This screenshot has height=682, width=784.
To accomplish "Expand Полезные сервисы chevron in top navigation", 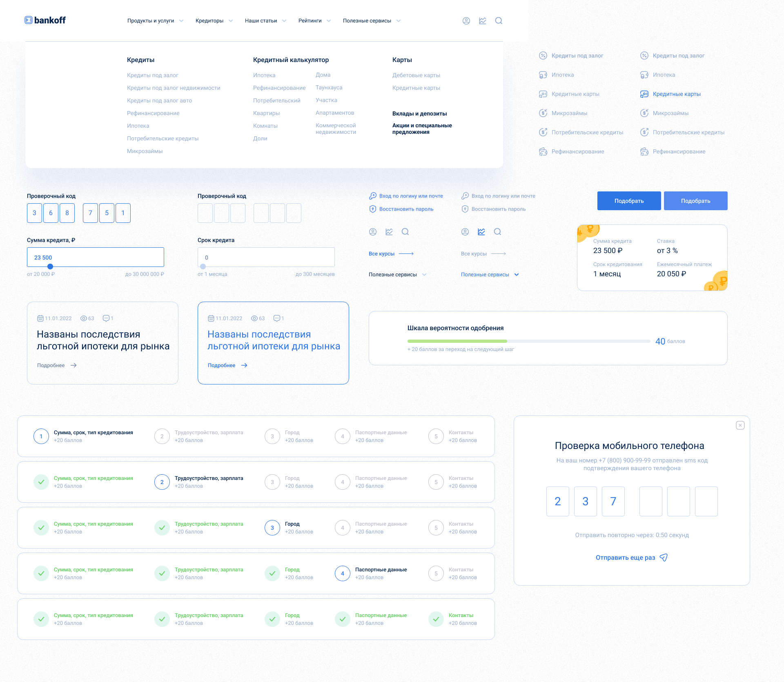I will click(x=399, y=21).
